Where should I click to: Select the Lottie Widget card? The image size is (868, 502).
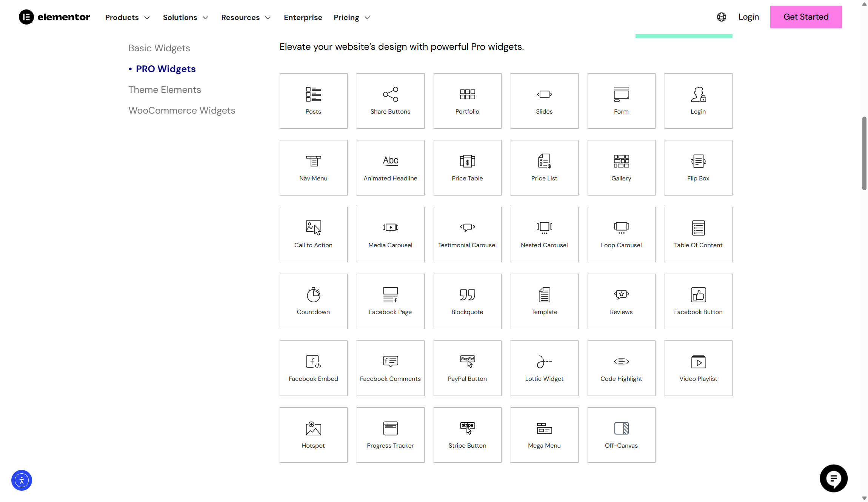pos(544,368)
